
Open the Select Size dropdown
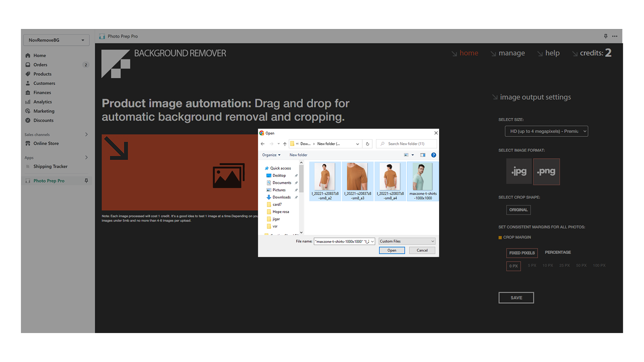point(546,131)
